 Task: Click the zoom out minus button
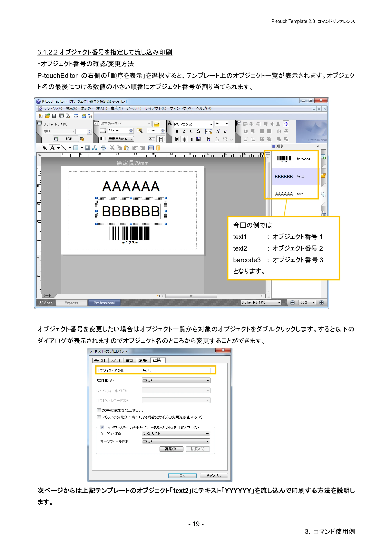click(292, 303)
